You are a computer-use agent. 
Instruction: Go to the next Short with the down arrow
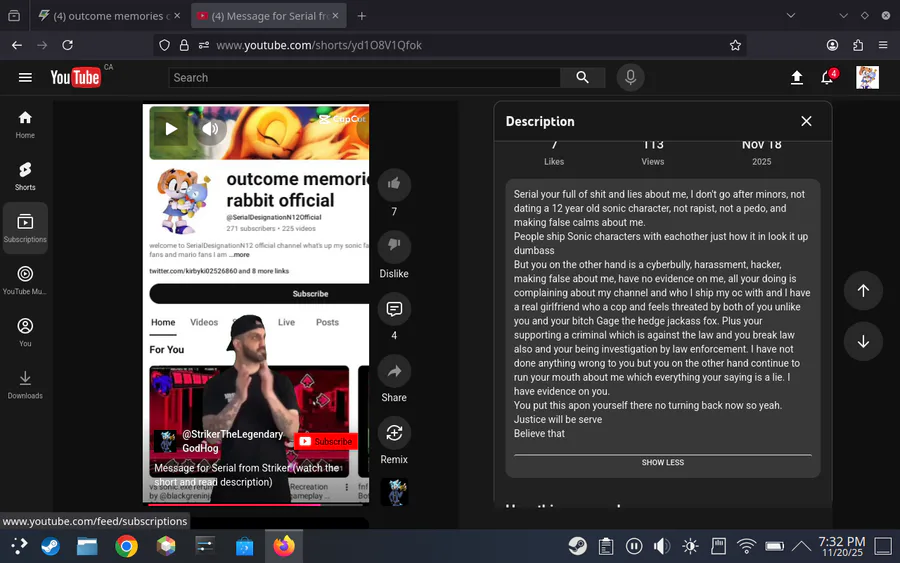point(863,341)
